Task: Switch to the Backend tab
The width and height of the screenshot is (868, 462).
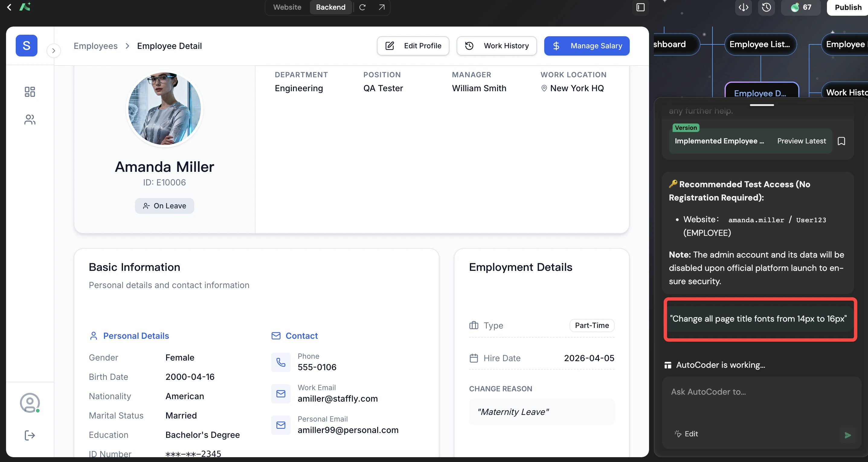Action: coord(330,7)
